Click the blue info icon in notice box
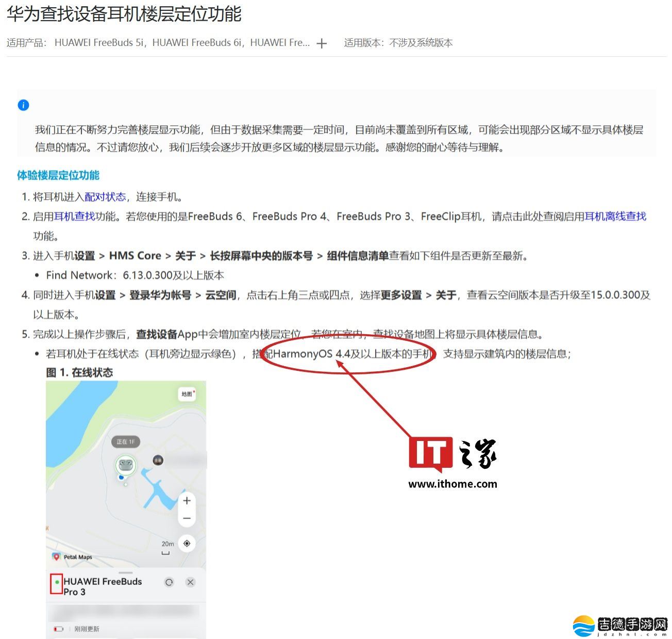Viewport: 672px width, 639px height. tap(23, 105)
